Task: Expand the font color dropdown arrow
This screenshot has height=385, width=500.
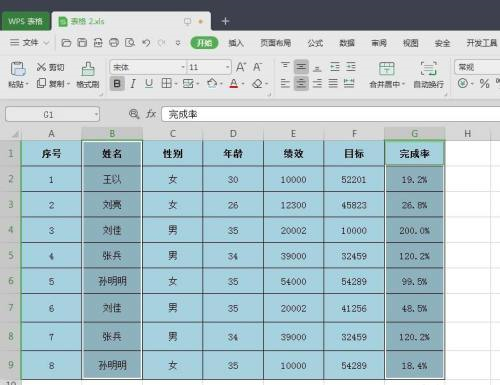Action: (x=243, y=83)
